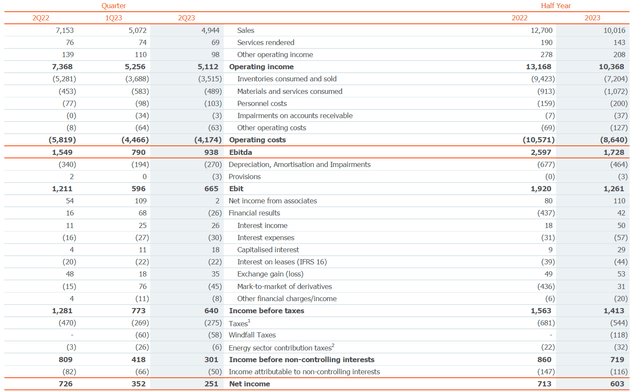Click the 'Income before taxes' row label
The image size is (640, 392).
tap(267, 311)
